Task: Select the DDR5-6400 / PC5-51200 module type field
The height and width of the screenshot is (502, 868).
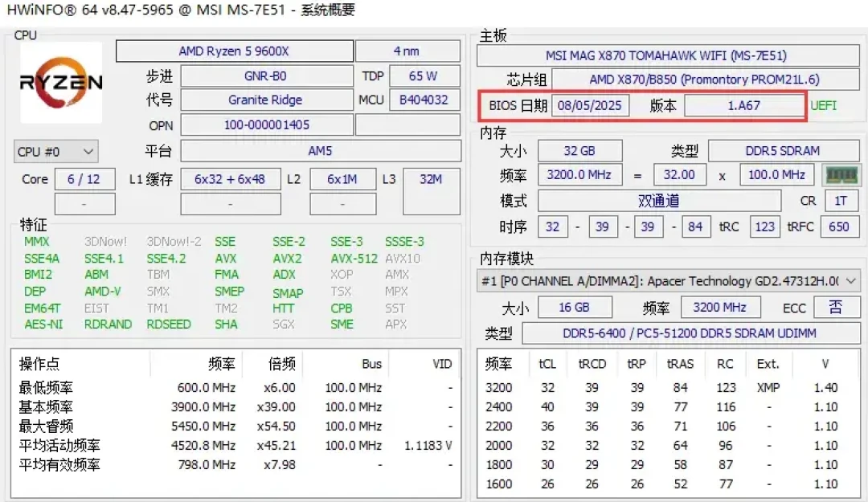Action: 690,333
